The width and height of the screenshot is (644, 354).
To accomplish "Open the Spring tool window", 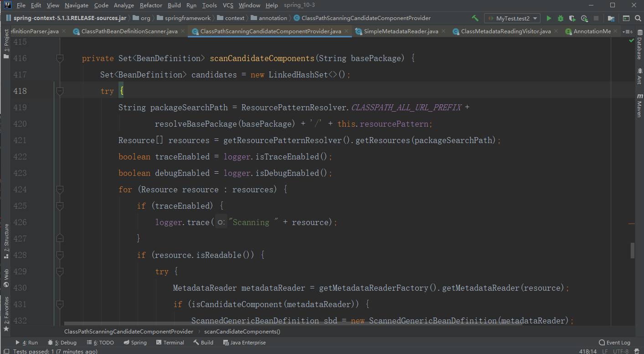I will (x=135, y=343).
